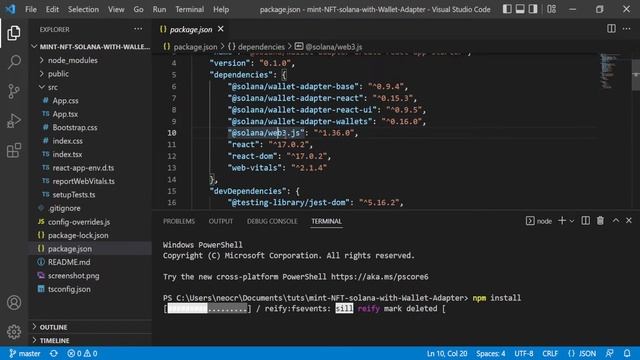Change encoding via UTF-8 status item
640x360 pixels.
(524, 353)
